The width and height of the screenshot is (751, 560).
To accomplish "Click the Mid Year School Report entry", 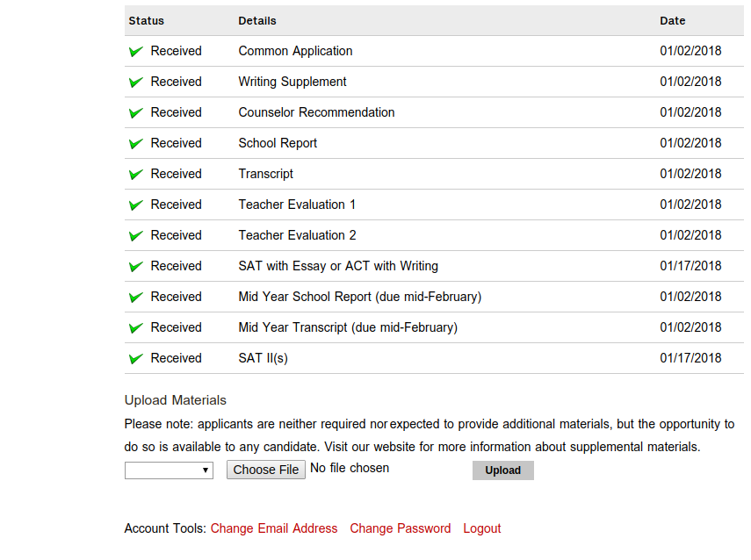I will [x=360, y=297].
